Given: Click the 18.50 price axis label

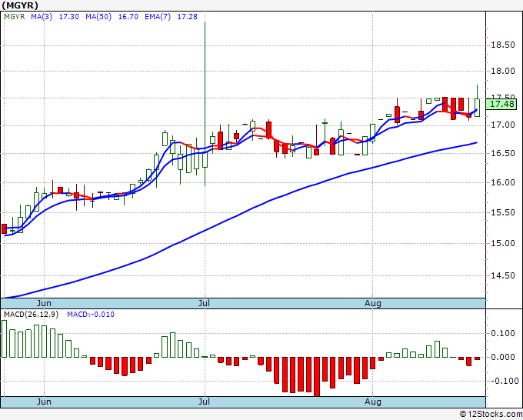Looking at the screenshot, I should (x=503, y=45).
